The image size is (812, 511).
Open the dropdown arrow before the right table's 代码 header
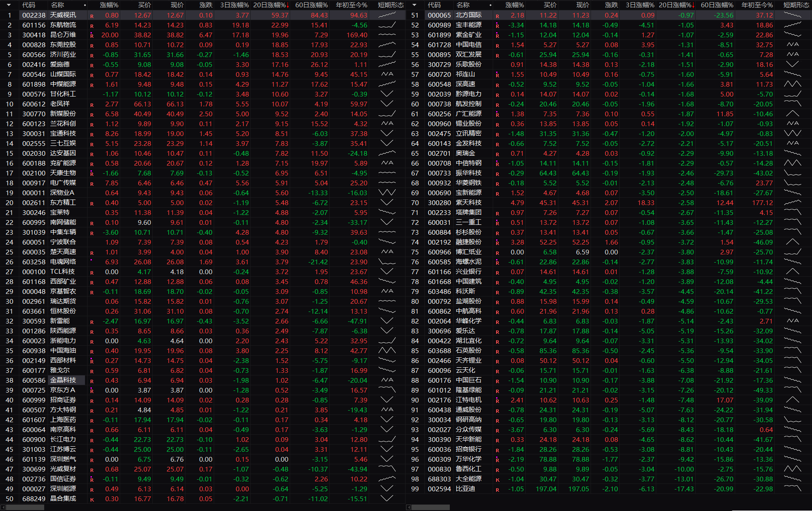tap(414, 5)
